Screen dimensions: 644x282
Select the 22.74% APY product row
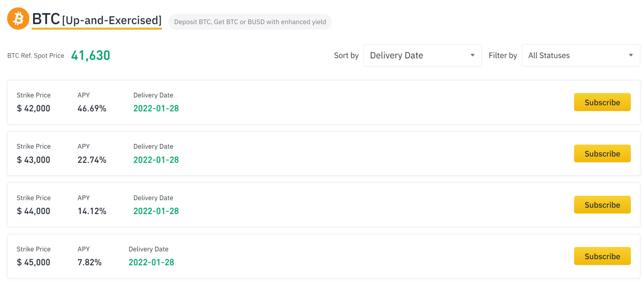[324, 154]
